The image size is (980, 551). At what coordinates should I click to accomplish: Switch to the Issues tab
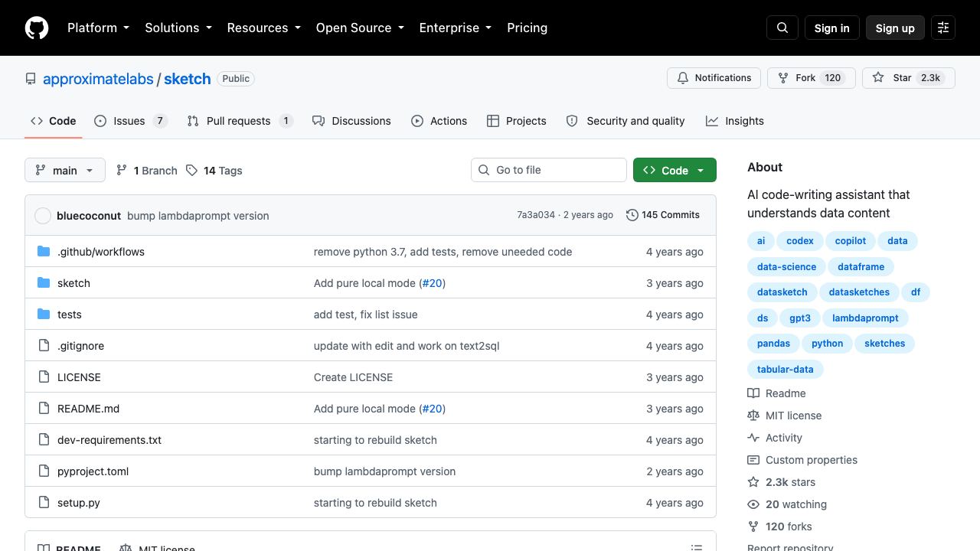coord(131,121)
